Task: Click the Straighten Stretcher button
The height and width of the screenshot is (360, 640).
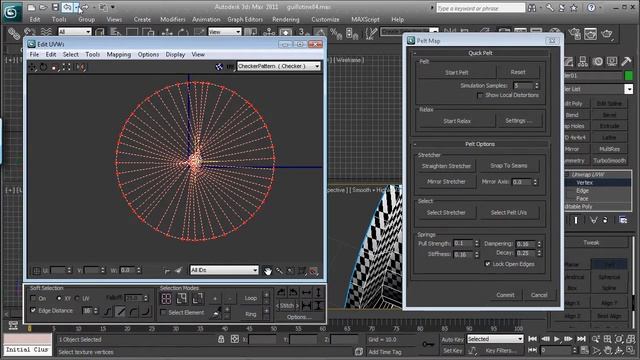Action: tap(446, 166)
